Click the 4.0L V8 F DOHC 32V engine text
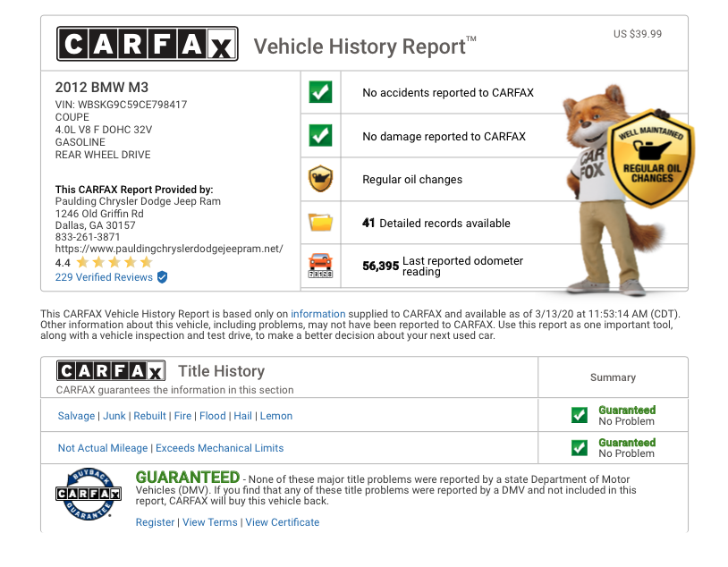Viewport: 728px width, 567px height. coord(104,130)
